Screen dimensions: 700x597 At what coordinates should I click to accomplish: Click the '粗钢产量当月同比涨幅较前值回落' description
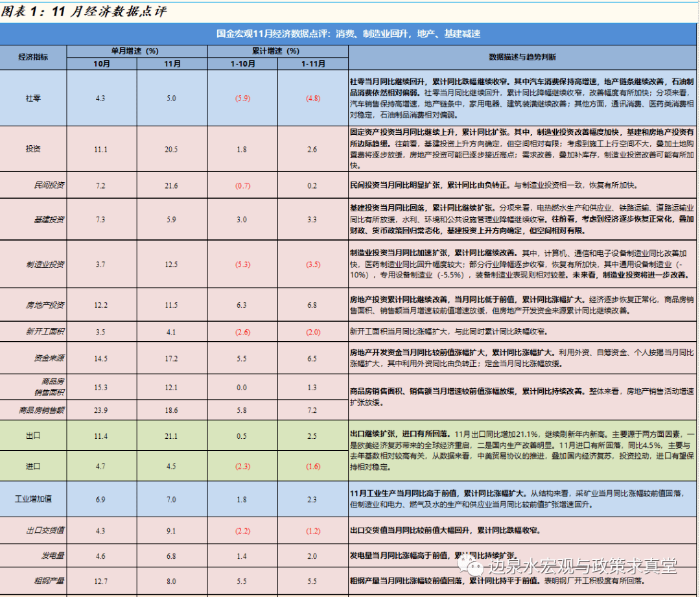497,581
